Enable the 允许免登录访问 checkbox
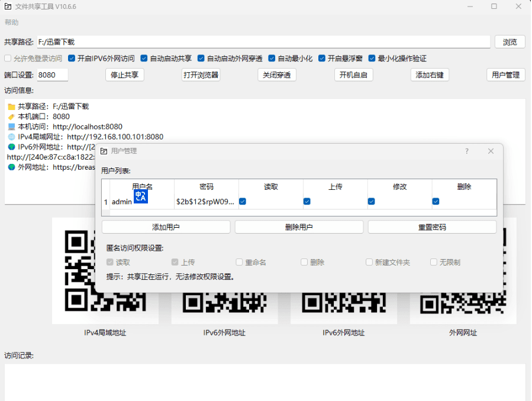Viewport: 532px width, 401px height. tap(7, 59)
